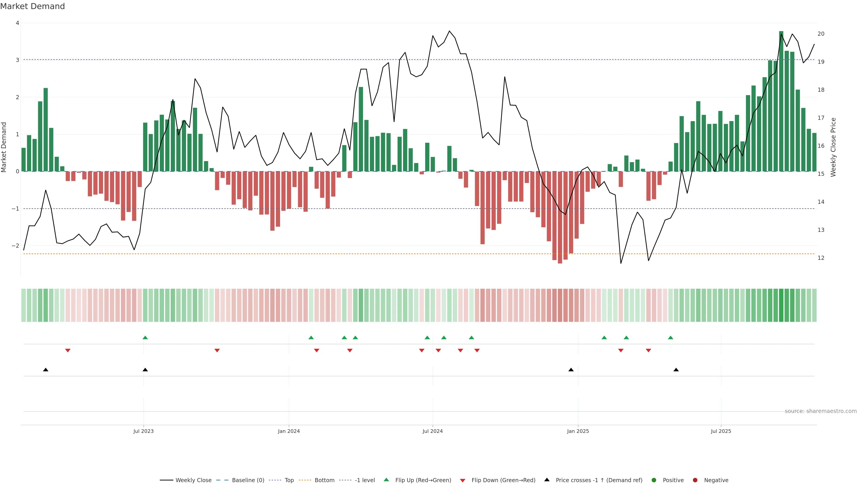Image resolution: width=868 pixels, height=488 pixels.
Task: Click the leftmost red flip-down triangle marker
Action: tap(68, 351)
